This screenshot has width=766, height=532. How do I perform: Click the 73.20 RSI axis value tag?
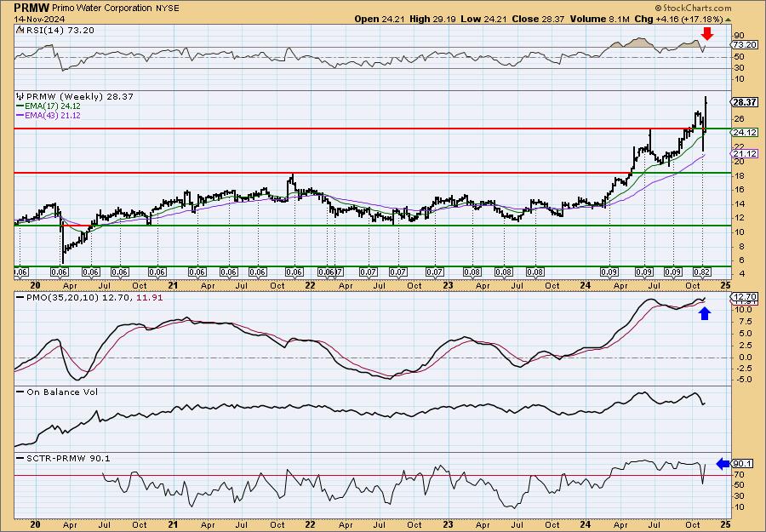pyautogui.click(x=744, y=45)
